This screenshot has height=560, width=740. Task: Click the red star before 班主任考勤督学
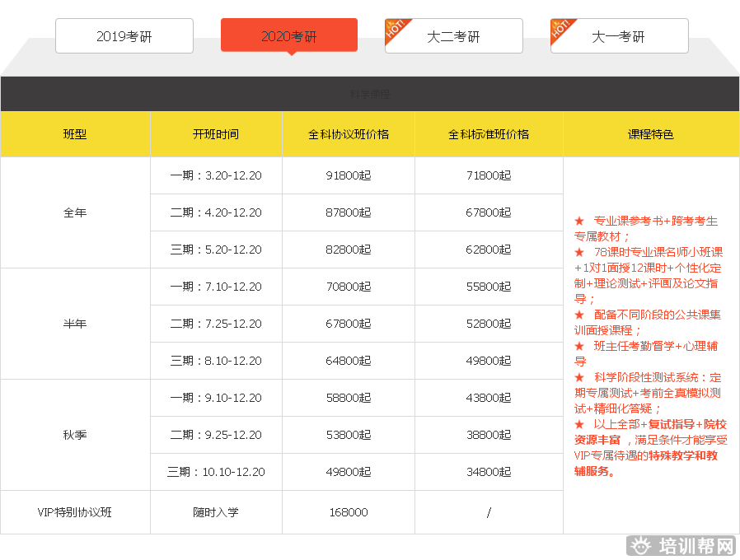[579, 346]
